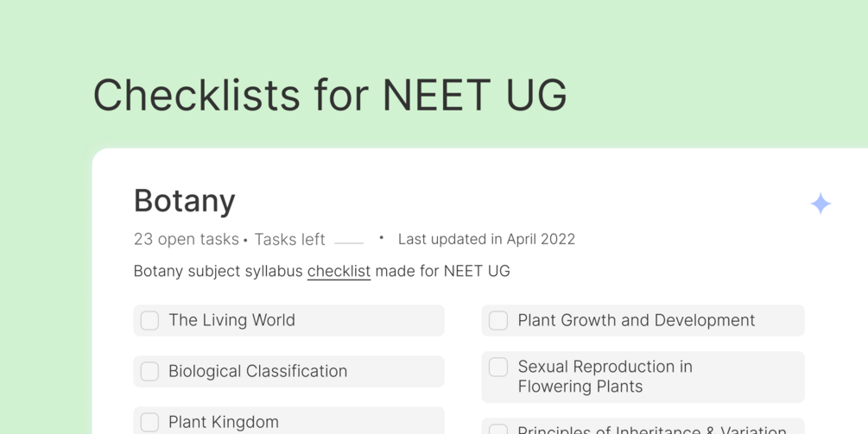The width and height of the screenshot is (868, 434).
Task: Tick the Biological Classification checkbox
Action: point(149,371)
